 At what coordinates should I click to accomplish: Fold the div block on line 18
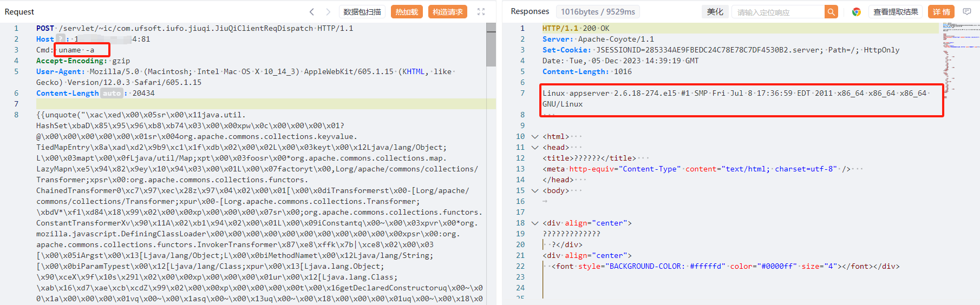[x=535, y=223]
